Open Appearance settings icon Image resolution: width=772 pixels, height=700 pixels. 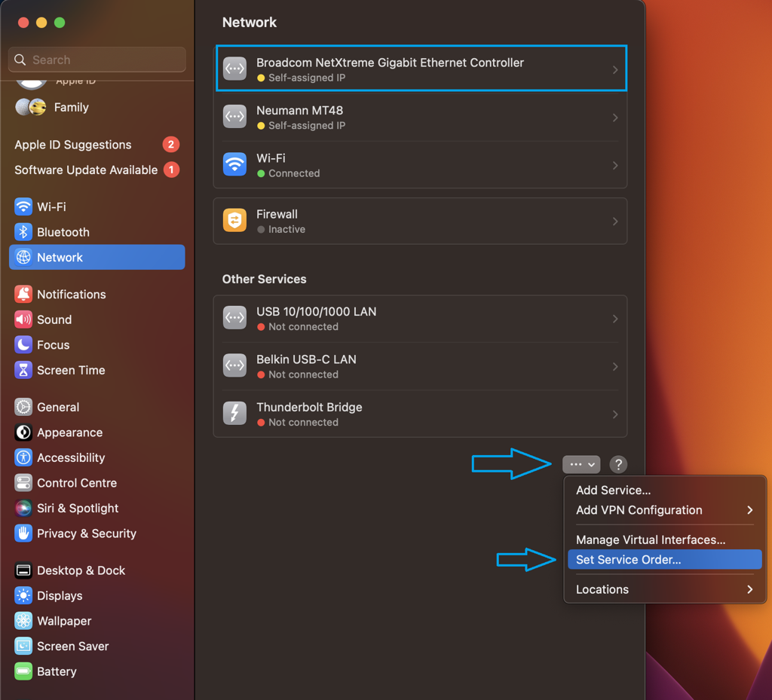pos(23,433)
